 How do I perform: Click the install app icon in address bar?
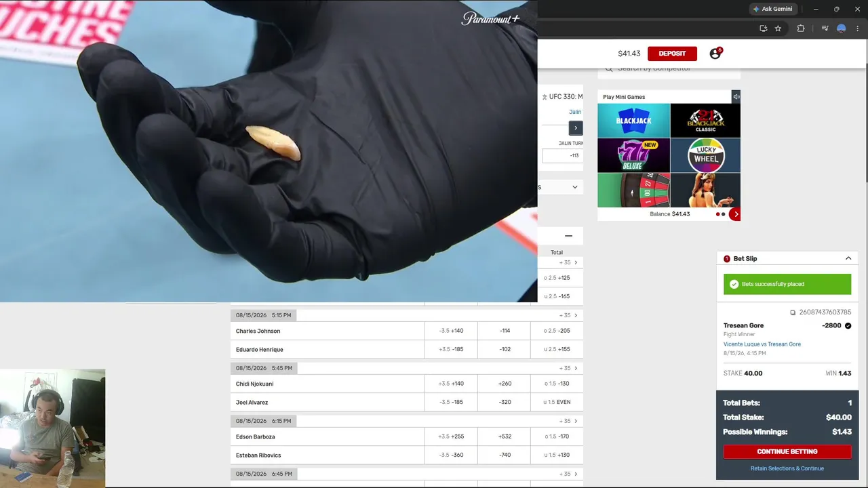(x=764, y=28)
